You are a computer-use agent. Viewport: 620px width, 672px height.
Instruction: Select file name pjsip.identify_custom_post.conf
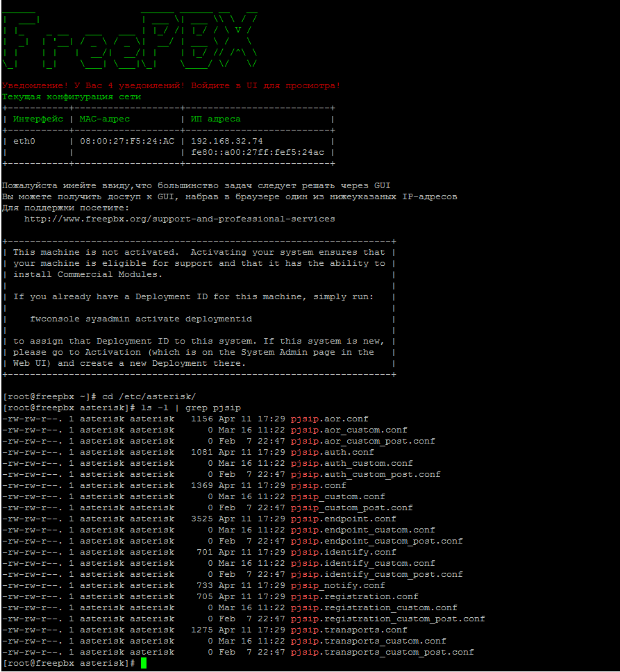point(376,575)
